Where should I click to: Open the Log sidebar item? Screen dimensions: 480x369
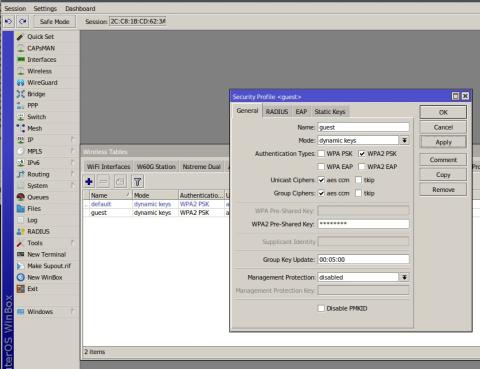point(32,220)
